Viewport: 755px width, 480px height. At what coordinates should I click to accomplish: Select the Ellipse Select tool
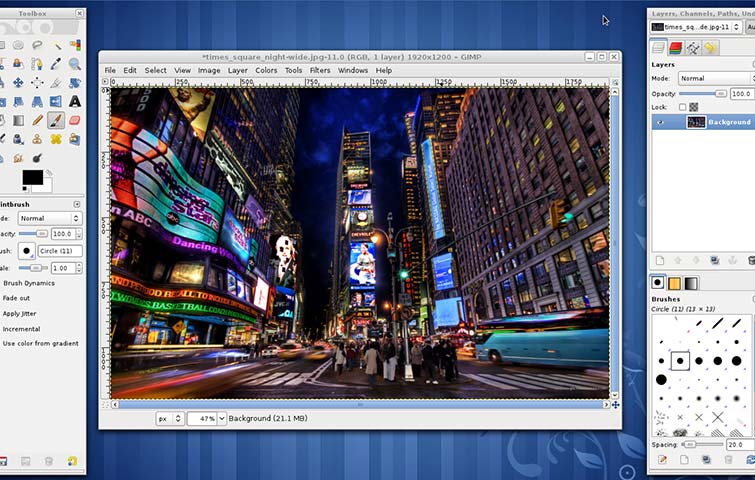point(18,45)
